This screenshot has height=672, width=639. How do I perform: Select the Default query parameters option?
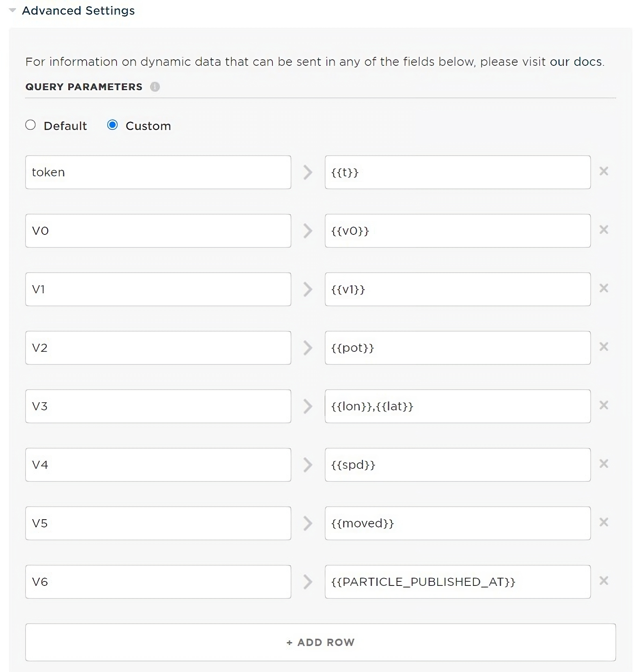31,125
